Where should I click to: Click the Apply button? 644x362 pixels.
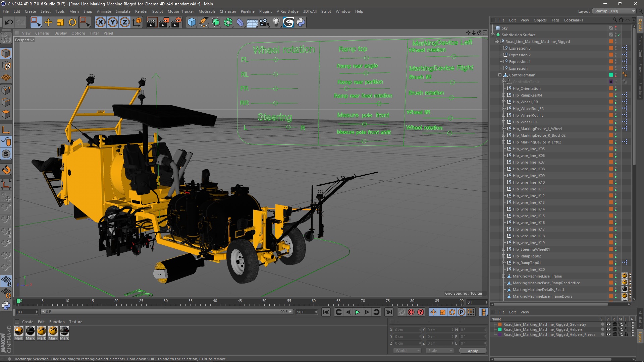(x=473, y=351)
